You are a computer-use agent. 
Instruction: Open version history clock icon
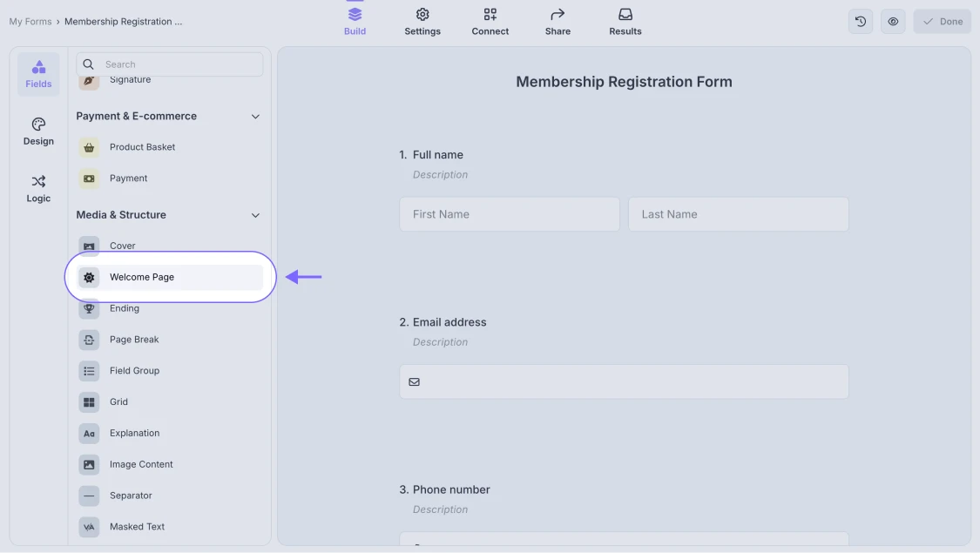click(861, 22)
